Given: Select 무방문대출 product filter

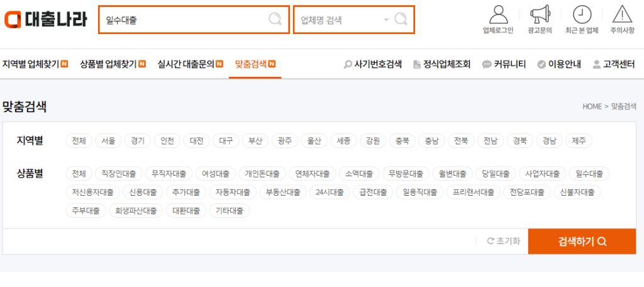Looking at the screenshot, I should [x=406, y=174].
